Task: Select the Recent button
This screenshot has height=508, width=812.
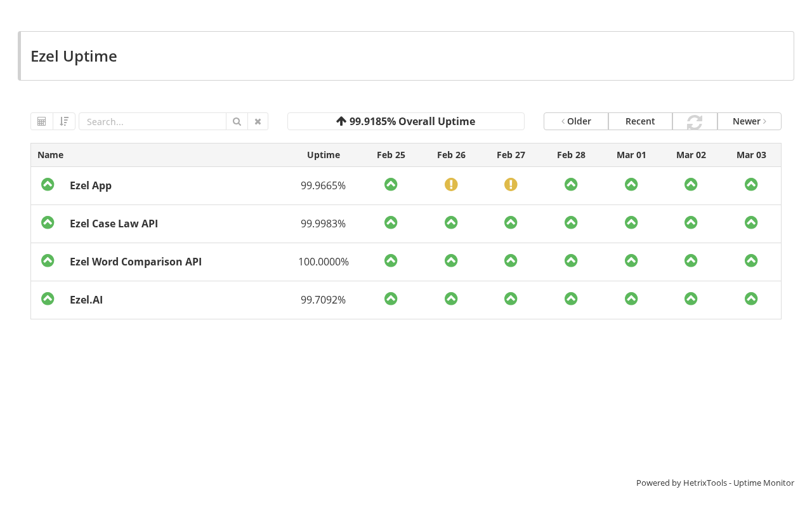Action: (640, 121)
